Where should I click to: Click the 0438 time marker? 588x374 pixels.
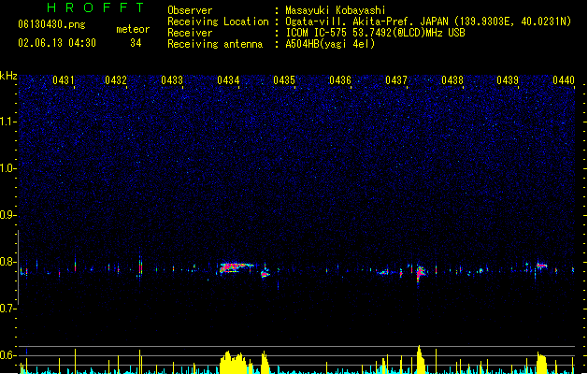(452, 80)
